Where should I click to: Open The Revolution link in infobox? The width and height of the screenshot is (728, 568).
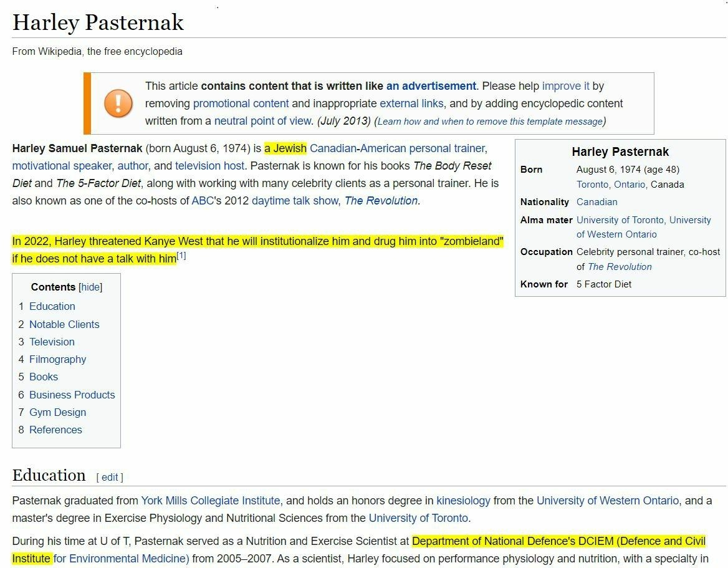point(620,267)
